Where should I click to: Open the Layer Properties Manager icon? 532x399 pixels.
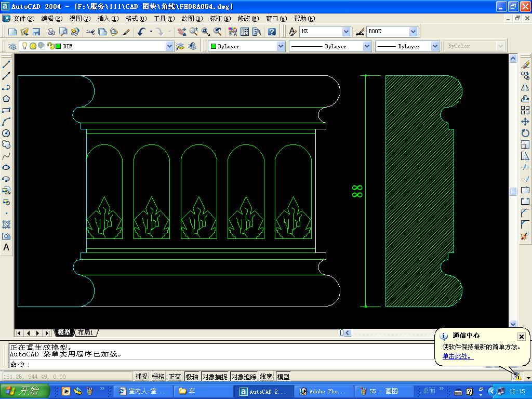click(12, 46)
